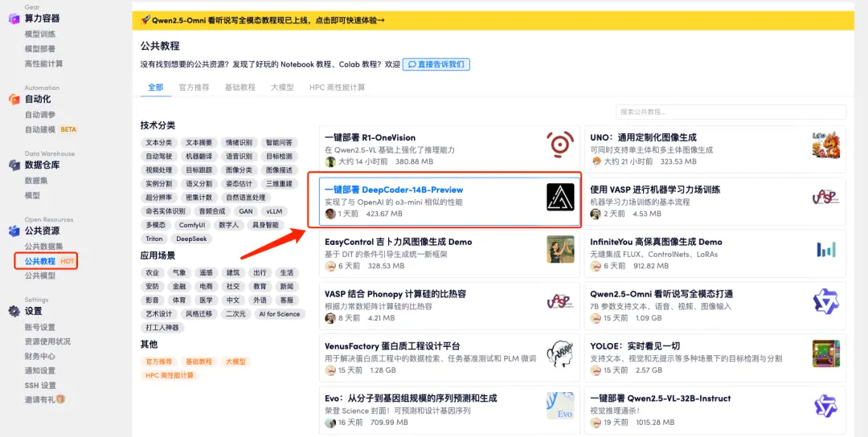This screenshot has width=868, height=437.
Task: Click the 搜索公共教程 search field
Action: tap(731, 112)
